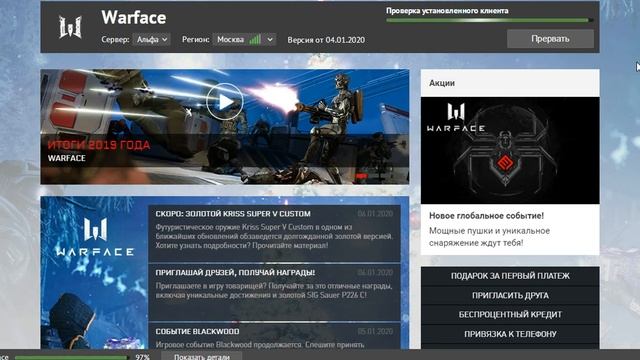This screenshot has height=360, width=640.
Task: Click the Warface logo icon in the header
Action: pyautogui.click(x=70, y=27)
